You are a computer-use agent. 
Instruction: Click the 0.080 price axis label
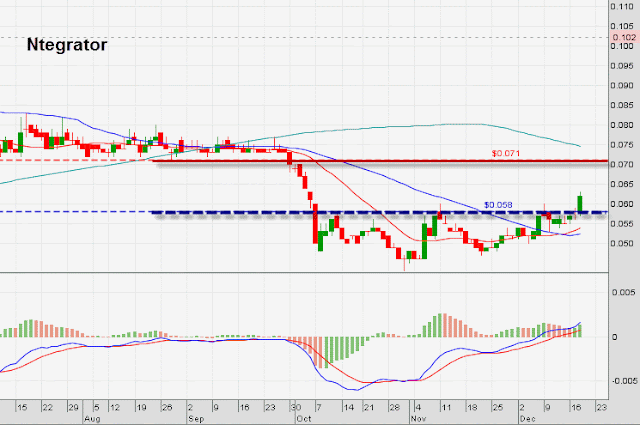622,125
